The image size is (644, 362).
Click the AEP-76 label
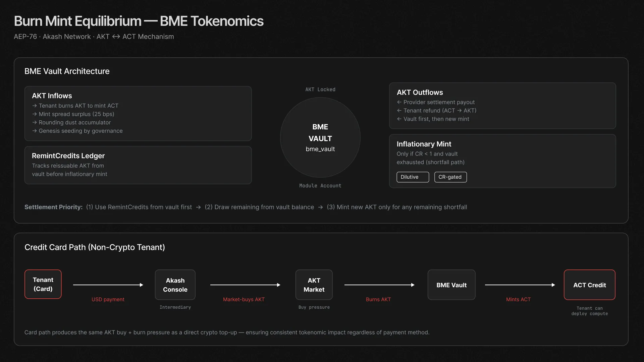click(25, 37)
